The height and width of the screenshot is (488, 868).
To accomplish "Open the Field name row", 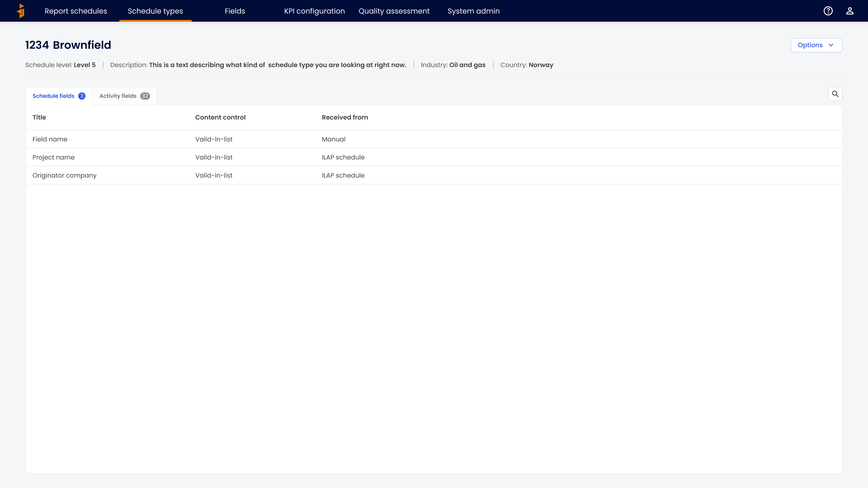I will 50,139.
